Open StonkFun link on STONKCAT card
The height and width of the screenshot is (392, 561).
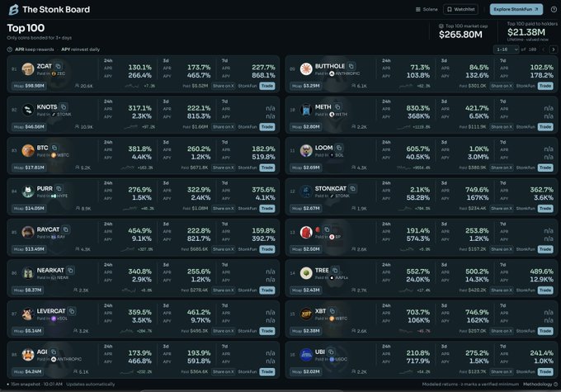(x=526, y=208)
